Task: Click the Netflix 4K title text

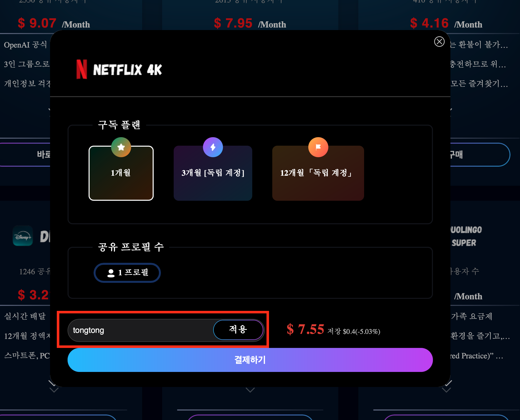Action: pyautogui.click(x=127, y=70)
